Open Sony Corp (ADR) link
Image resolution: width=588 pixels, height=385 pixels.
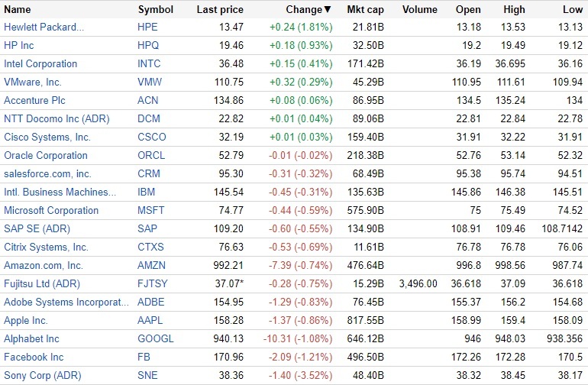pyautogui.click(x=42, y=376)
